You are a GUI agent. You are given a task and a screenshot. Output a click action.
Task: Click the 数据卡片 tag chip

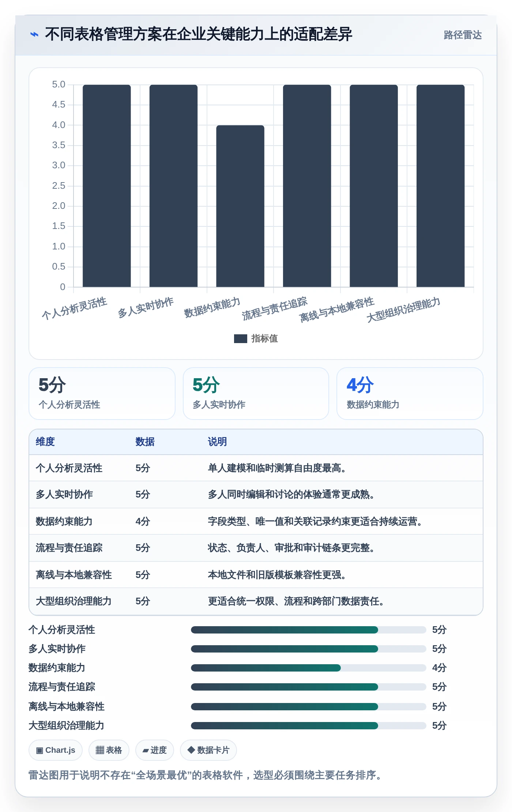(208, 750)
